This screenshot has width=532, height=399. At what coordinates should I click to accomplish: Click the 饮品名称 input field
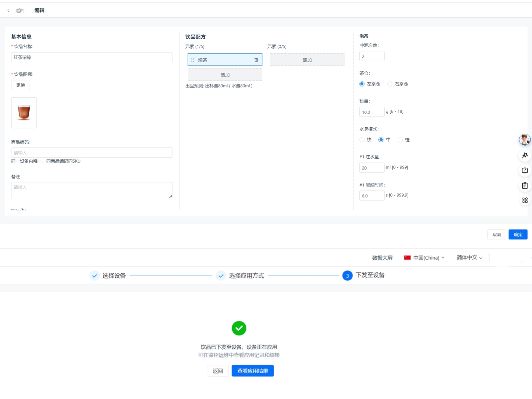[x=92, y=57]
